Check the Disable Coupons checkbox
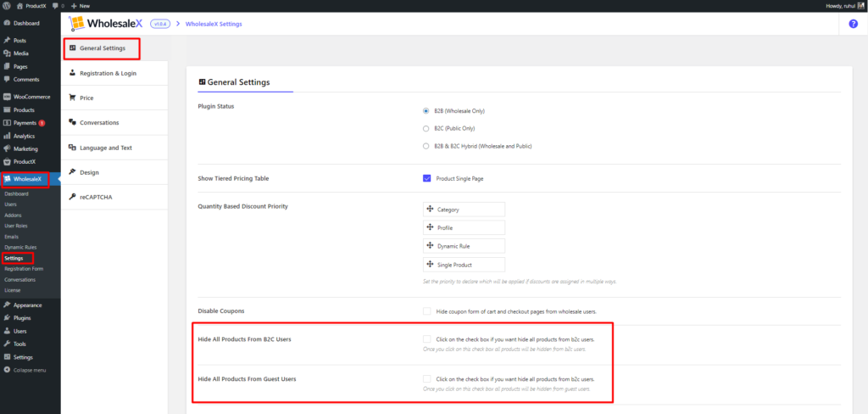The image size is (868, 414). click(427, 311)
